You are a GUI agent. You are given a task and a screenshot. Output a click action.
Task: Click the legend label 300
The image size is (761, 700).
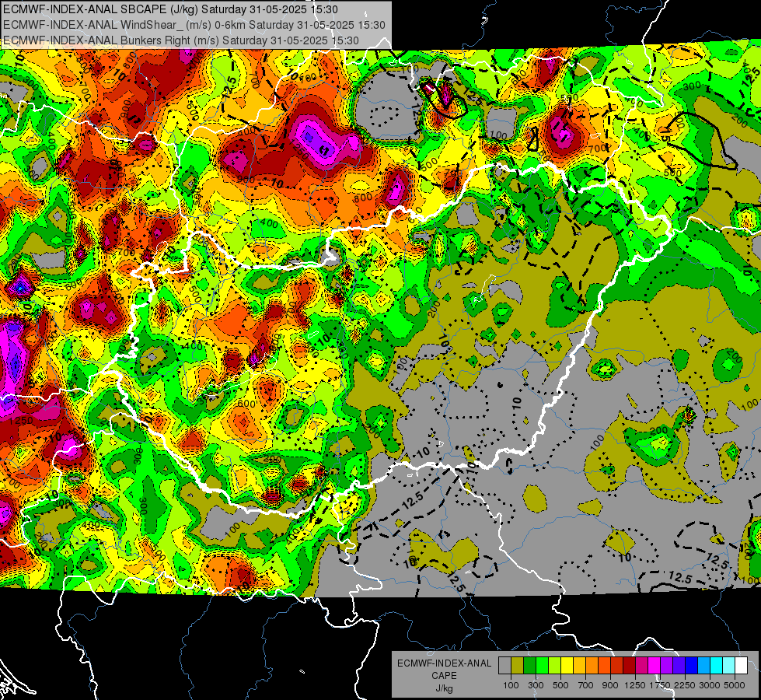coord(536,685)
